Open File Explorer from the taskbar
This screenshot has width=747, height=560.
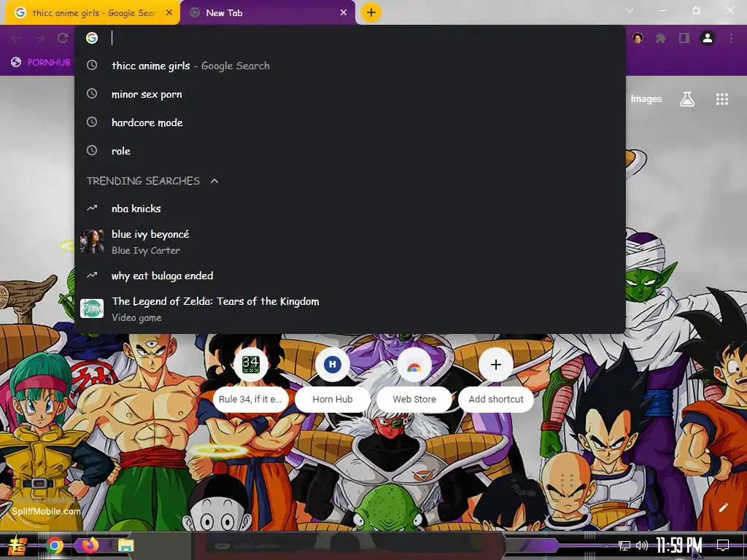pyautogui.click(x=126, y=545)
